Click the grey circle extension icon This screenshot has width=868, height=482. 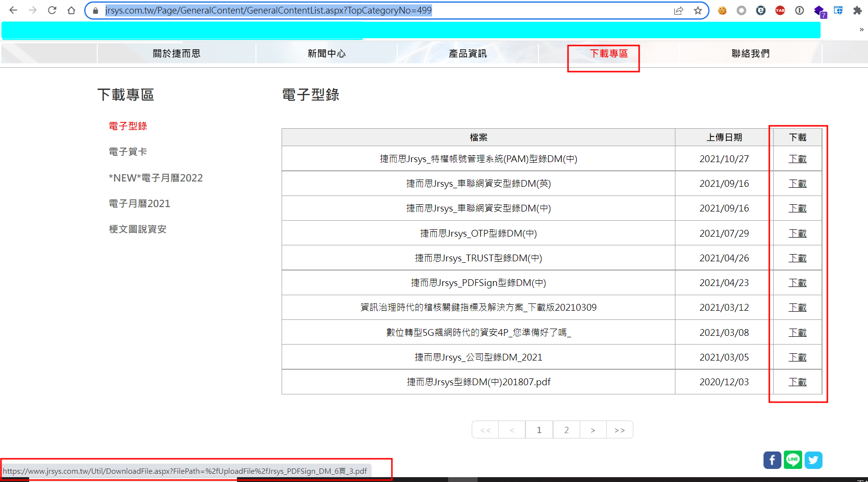pyautogui.click(x=741, y=10)
